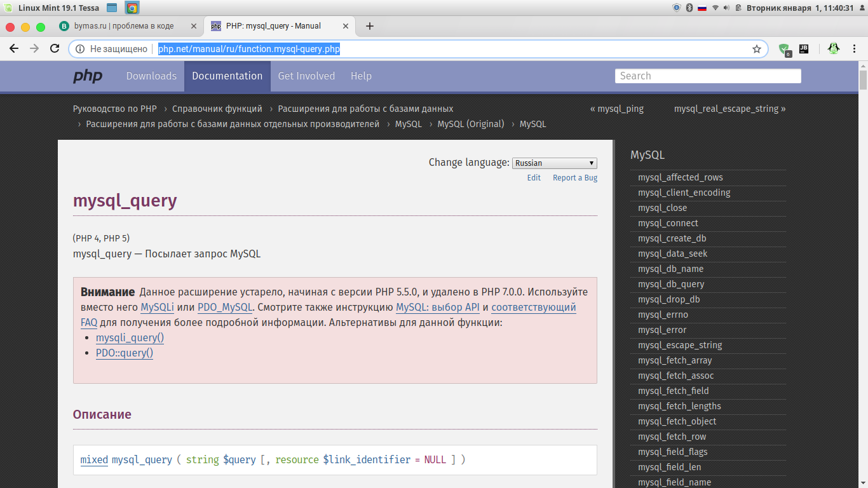Image resolution: width=868 pixels, height=488 pixels.
Task: Click the PHP logo in the header
Action: click(87, 76)
